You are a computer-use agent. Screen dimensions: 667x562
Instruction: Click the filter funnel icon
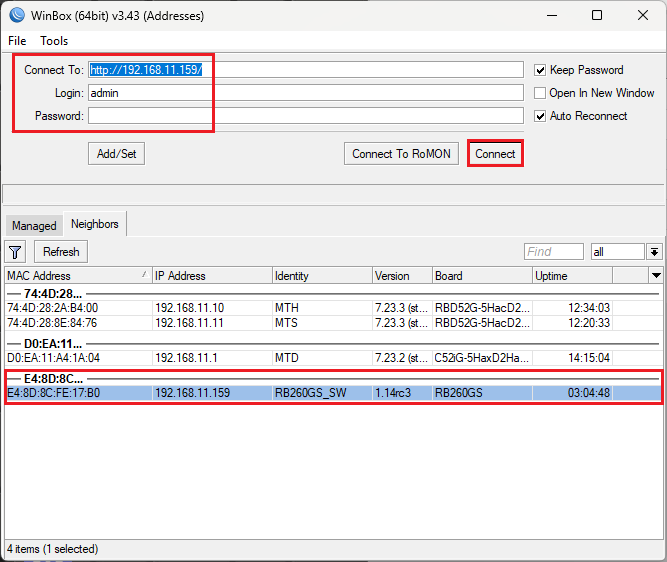coord(15,252)
